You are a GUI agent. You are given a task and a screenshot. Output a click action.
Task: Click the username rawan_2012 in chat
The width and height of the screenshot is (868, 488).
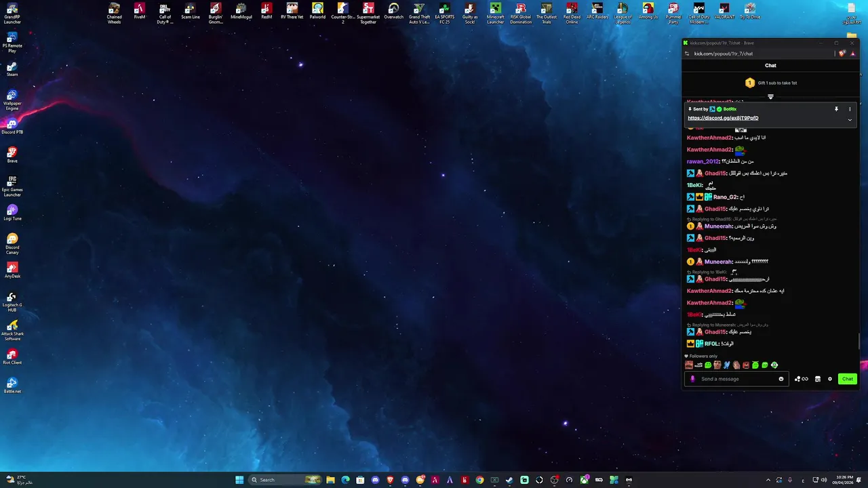(703, 161)
